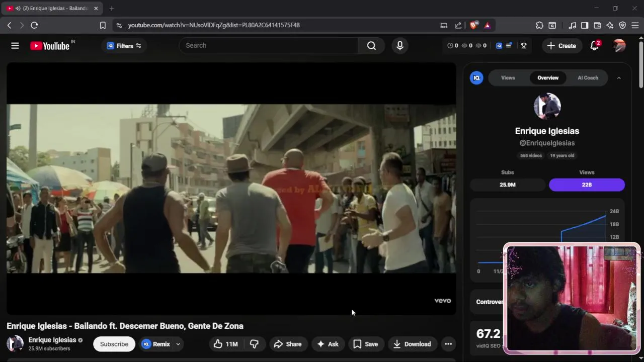The image size is (644, 362).
Task: Open the account avatar menu
Action: pyautogui.click(x=619, y=46)
